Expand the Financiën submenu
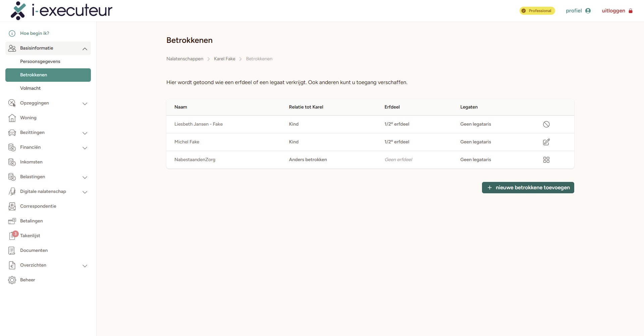 point(85,148)
